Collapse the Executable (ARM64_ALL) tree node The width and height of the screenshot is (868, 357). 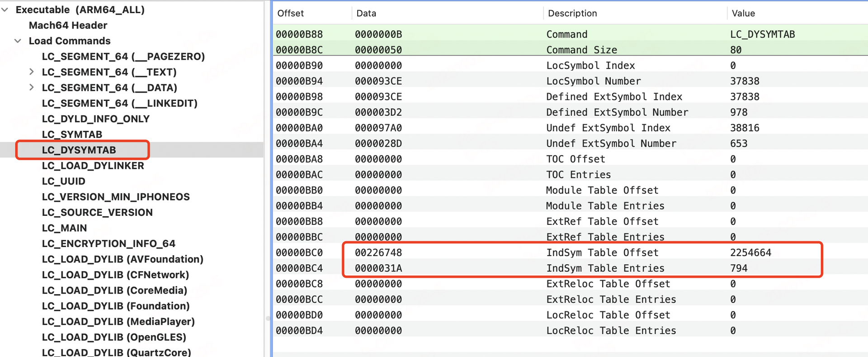point(5,10)
